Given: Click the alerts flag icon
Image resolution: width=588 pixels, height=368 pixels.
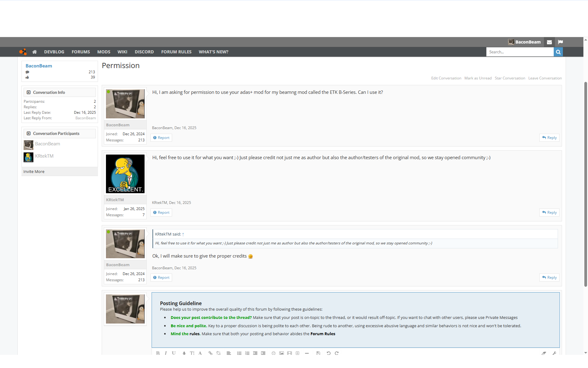Looking at the screenshot, I should click(560, 42).
